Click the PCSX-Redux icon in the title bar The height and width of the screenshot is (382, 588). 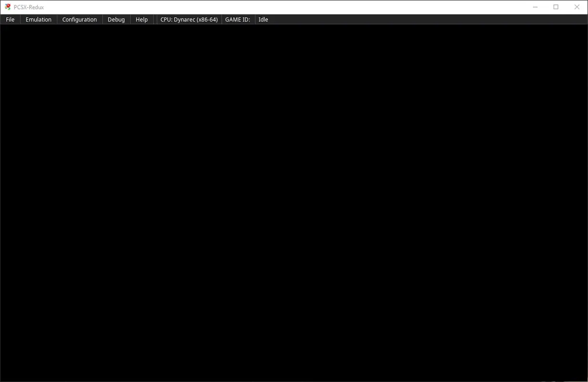point(7,6)
